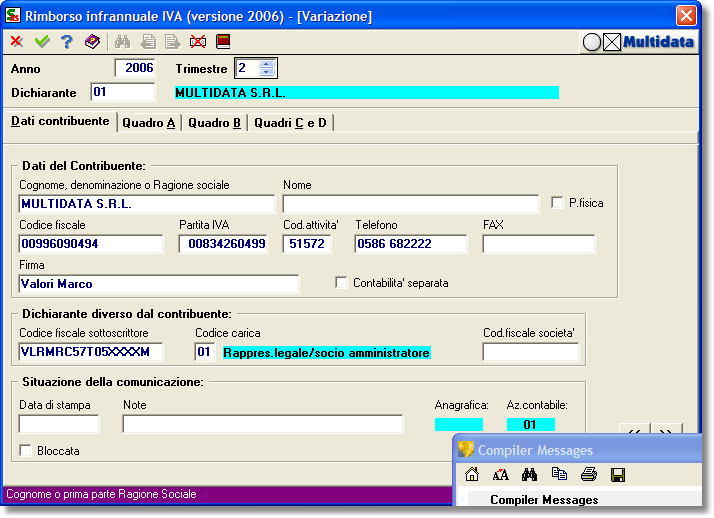Click the empty Data di stampa field
Viewport: 714px width, 518px height.
click(x=59, y=424)
